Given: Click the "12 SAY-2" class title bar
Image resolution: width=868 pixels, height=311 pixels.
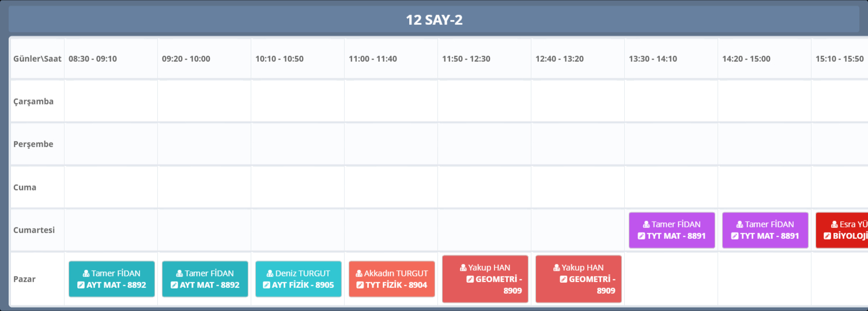Looking at the screenshot, I should coord(433,20).
